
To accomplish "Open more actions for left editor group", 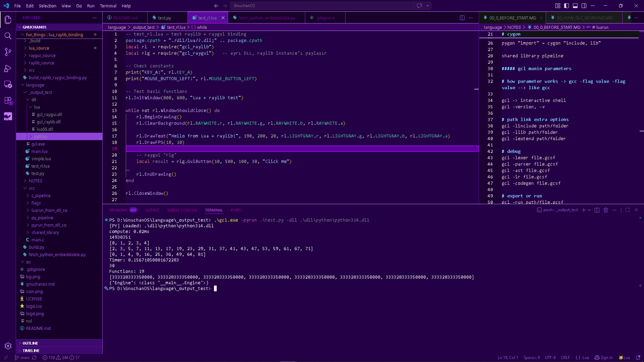I will pos(472,18).
